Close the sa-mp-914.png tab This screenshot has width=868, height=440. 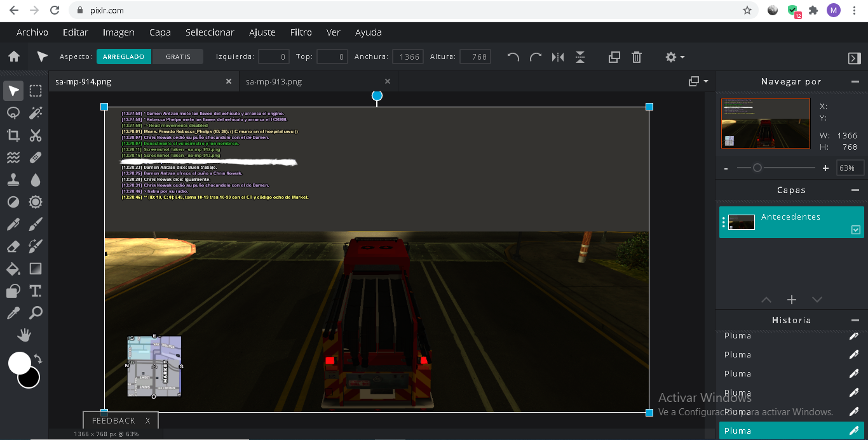click(x=229, y=81)
